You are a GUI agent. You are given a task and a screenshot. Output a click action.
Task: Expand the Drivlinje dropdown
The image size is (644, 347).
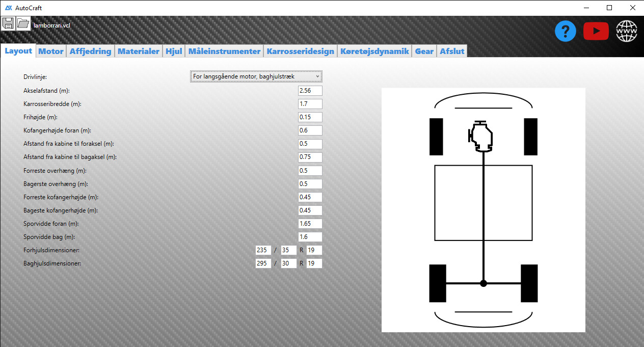[x=256, y=76]
